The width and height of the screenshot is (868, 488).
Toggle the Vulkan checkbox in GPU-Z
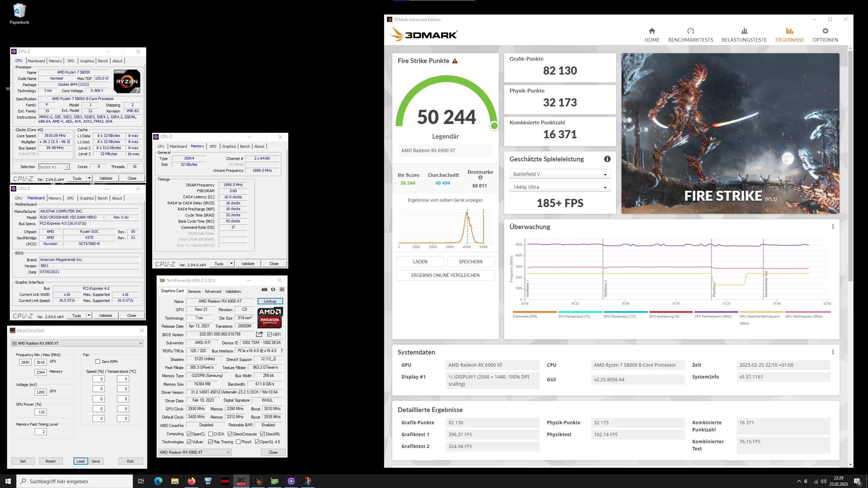pos(189,442)
